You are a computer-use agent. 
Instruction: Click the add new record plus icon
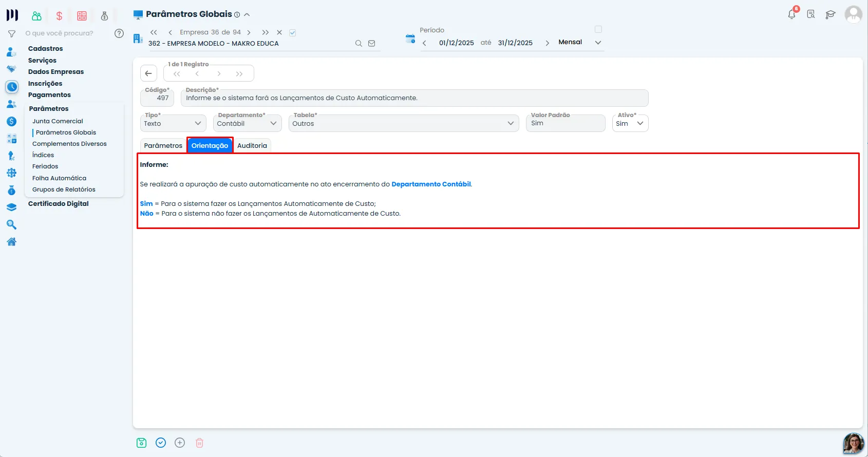(180, 443)
